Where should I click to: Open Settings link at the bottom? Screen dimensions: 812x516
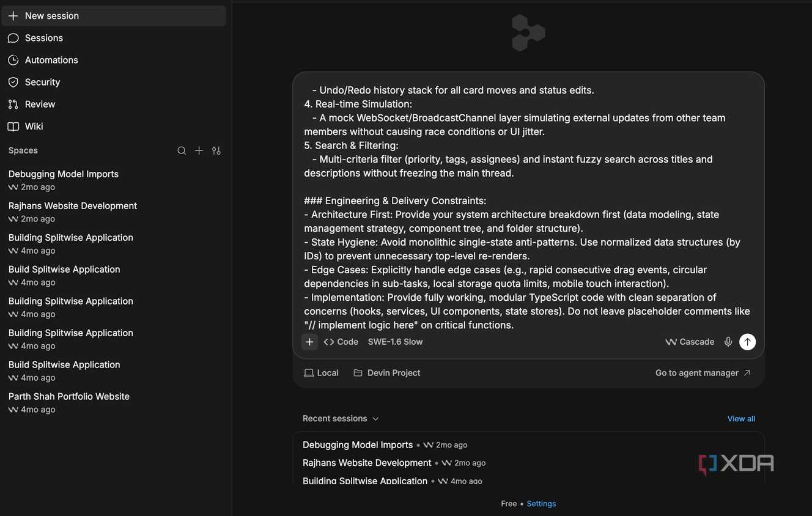coord(541,504)
